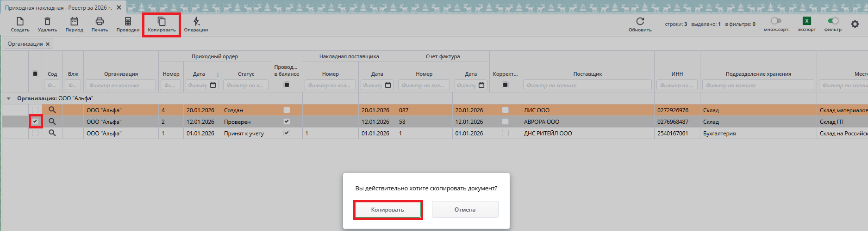This screenshot has height=231, width=868.
Task: Click the Копировать toolbar icon
Action: (x=162, y=22)
